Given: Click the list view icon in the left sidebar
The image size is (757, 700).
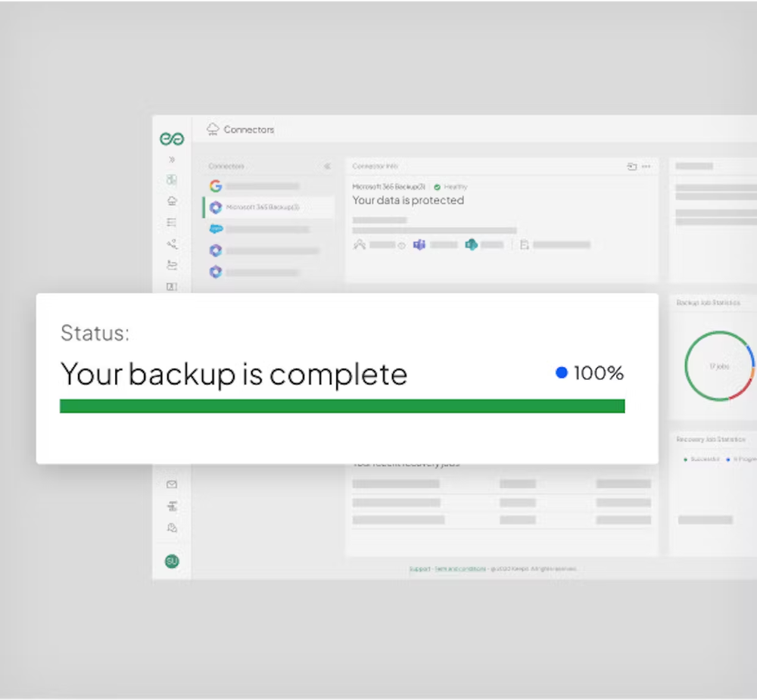Looking at the screenshot, I should pos(172,222).
